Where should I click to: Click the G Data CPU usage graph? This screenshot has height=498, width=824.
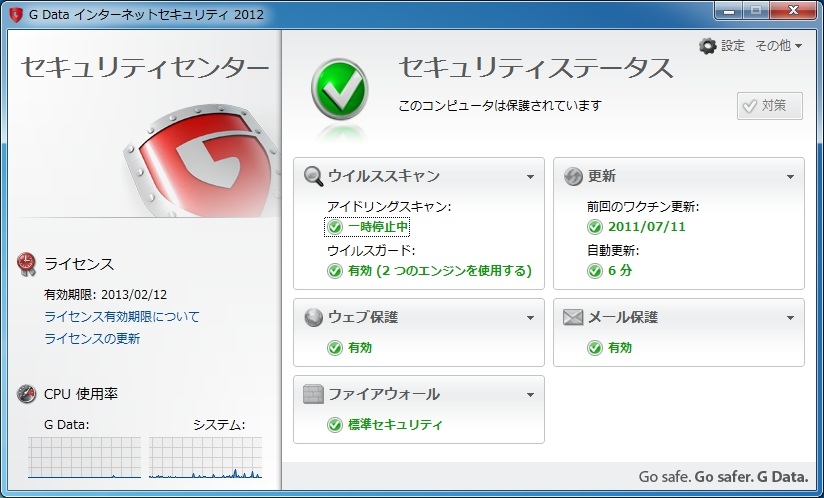(84, 458)
